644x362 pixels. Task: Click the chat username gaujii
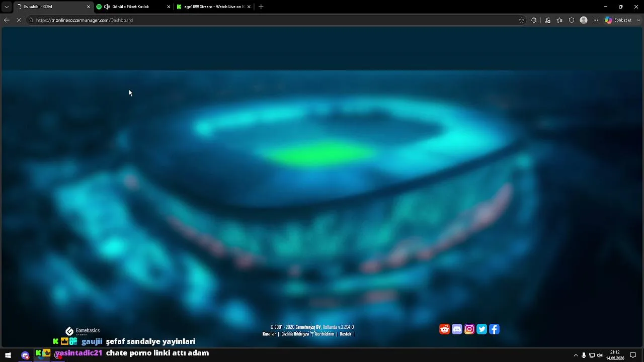pyautogui.click(x=92, y=341)
